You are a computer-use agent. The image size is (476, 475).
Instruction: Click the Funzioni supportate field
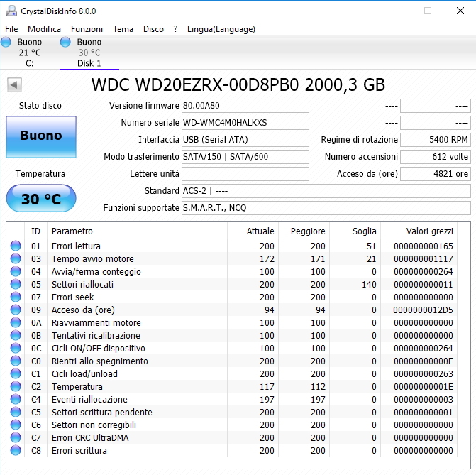[x=326, y=208]
